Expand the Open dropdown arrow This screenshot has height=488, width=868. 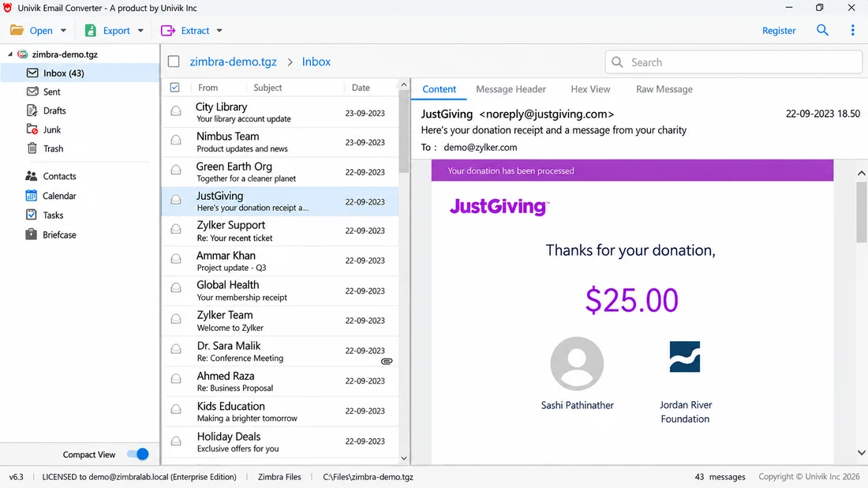click(63, 31)
